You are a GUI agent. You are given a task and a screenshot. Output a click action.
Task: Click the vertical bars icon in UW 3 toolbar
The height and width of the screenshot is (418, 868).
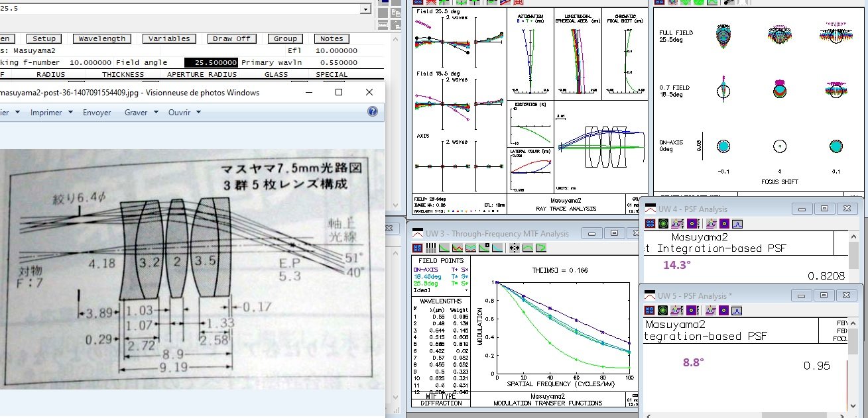[x=431, y=248]
